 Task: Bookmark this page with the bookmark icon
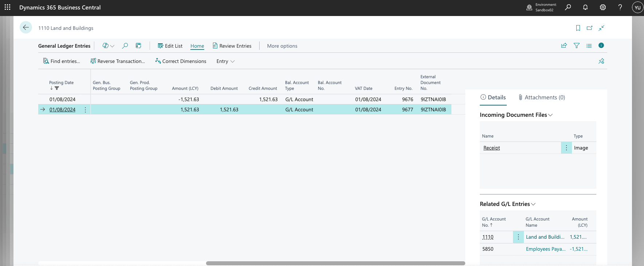(578, 28)
